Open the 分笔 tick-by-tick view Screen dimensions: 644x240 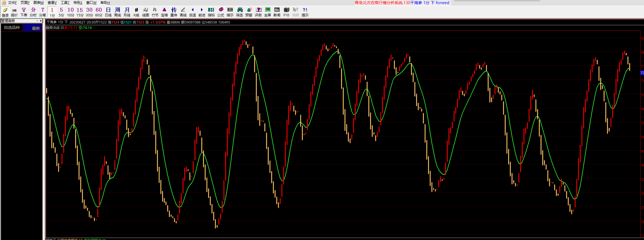point(42,12)
